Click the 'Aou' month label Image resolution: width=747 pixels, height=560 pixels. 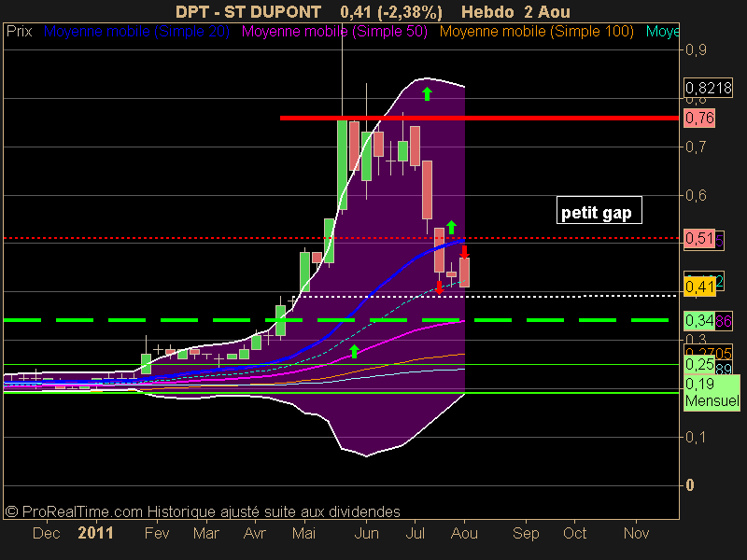pos(464,533)
